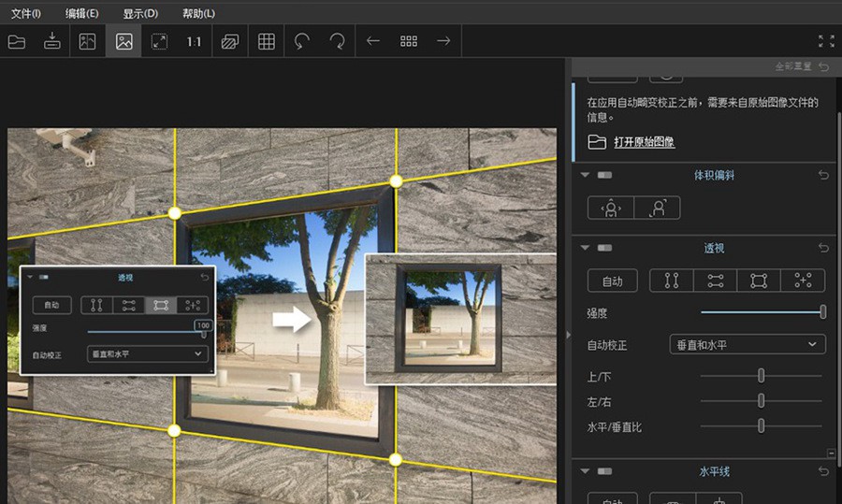The image size is (842, 504).
Task: Collapse the 水平线 section
Action: [x=585, y=471]
